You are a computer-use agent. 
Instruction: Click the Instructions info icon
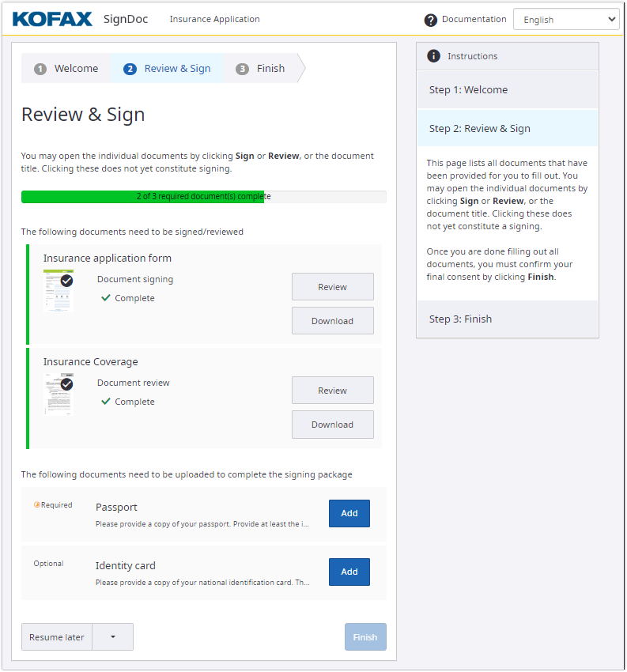click(x=433, y=56)
